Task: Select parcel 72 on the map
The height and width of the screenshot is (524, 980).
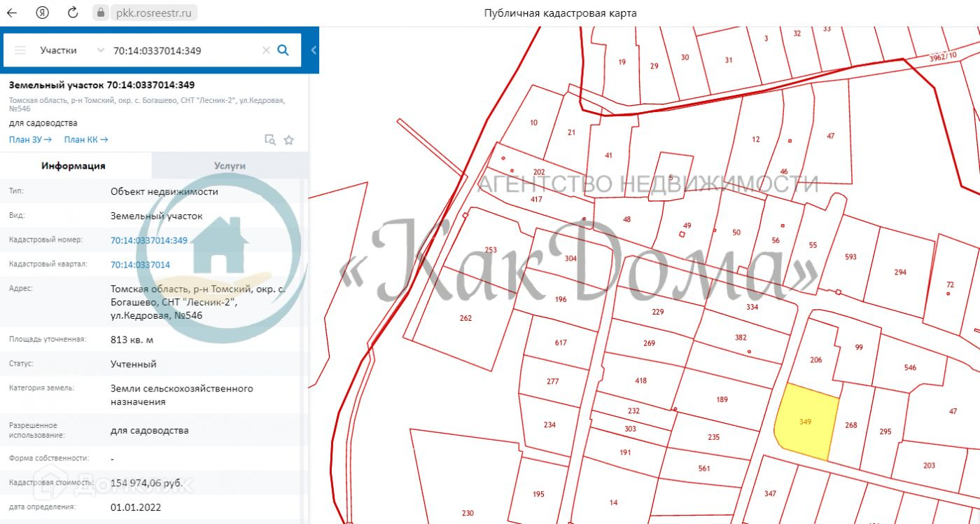Action: point(950,284)
